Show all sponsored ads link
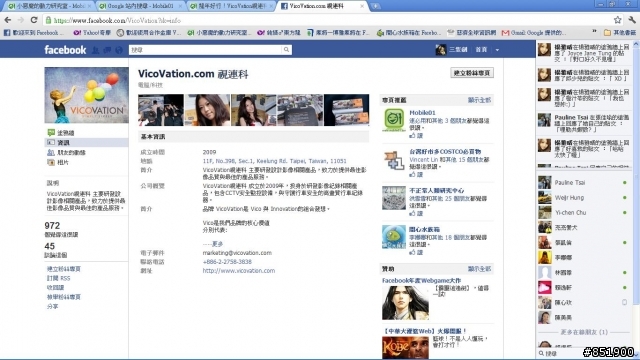640x360 pixels. 479,269
